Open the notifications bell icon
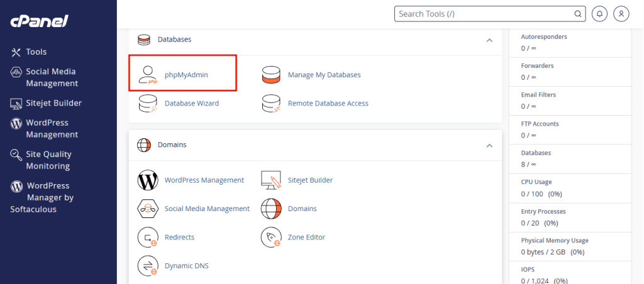This screenshot has width=644, height=284. pos(599,14)
